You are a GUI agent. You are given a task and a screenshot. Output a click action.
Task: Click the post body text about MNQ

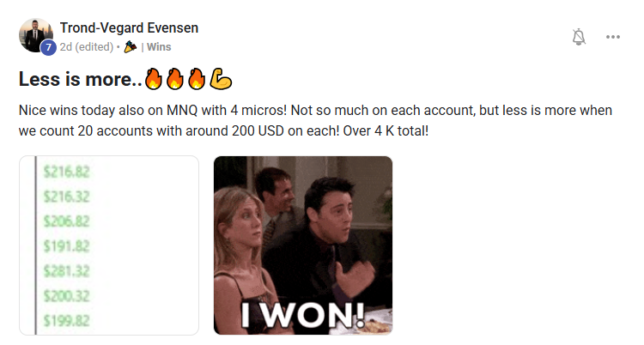click(x=315, y=120)
